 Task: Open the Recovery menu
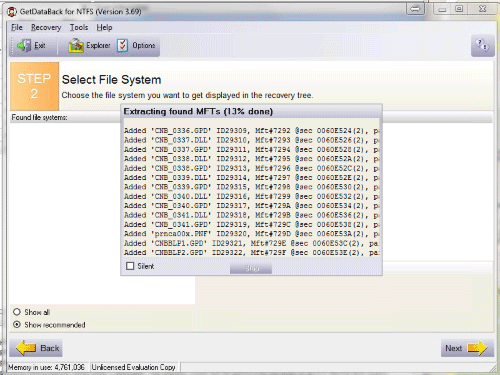pyautogui.click(x=46, y=28)
